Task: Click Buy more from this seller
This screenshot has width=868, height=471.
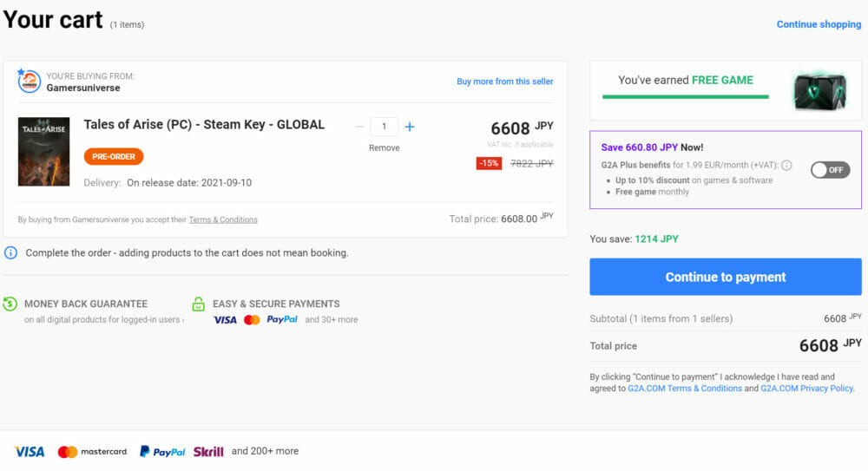Action: tap(504, 82)
